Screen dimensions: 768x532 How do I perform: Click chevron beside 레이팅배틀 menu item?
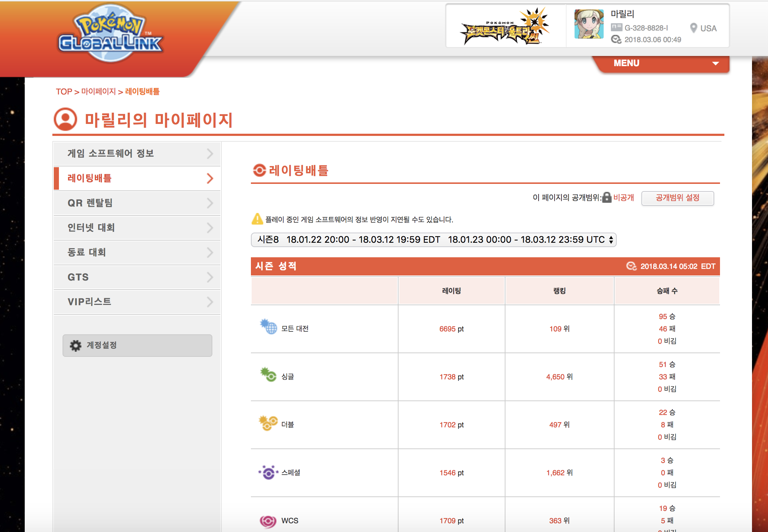pos(210,178)
